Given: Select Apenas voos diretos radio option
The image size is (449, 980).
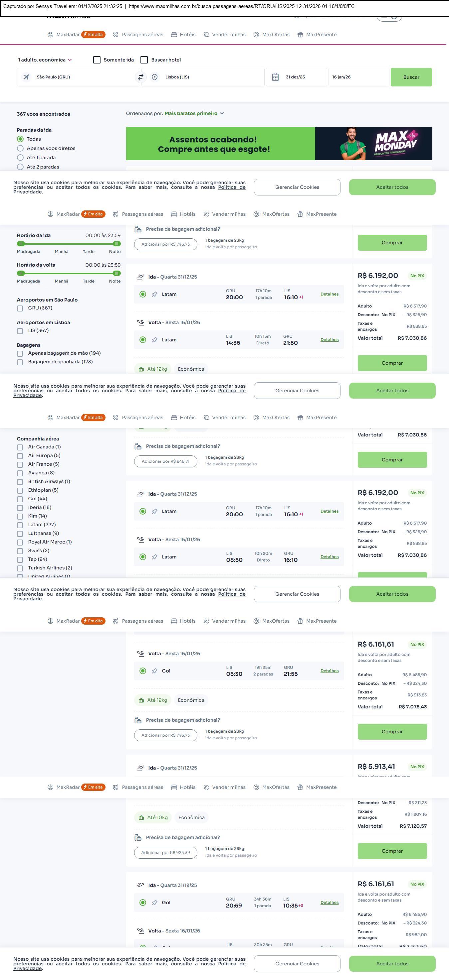Looking at the screenshot, I should pos(21,148).
